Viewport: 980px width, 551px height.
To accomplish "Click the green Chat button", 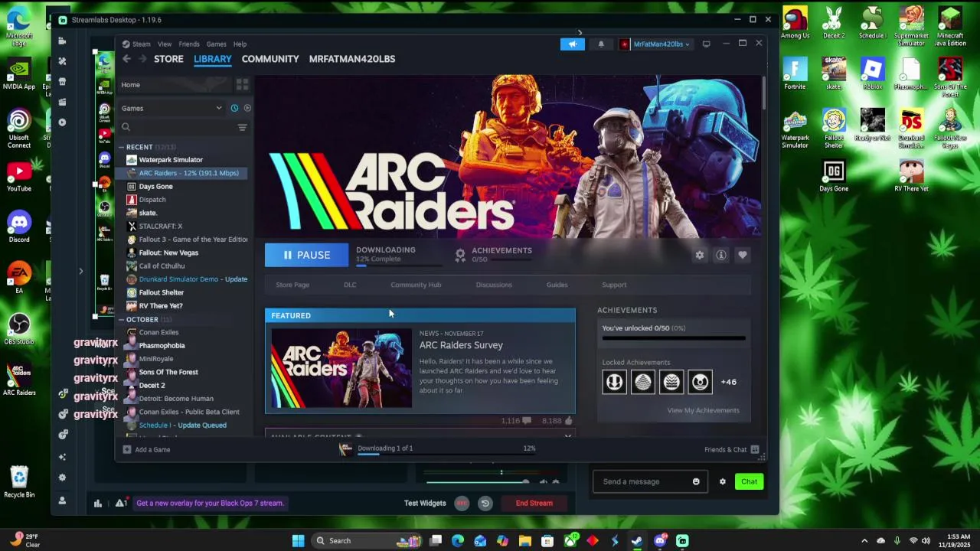I will 749,481.
